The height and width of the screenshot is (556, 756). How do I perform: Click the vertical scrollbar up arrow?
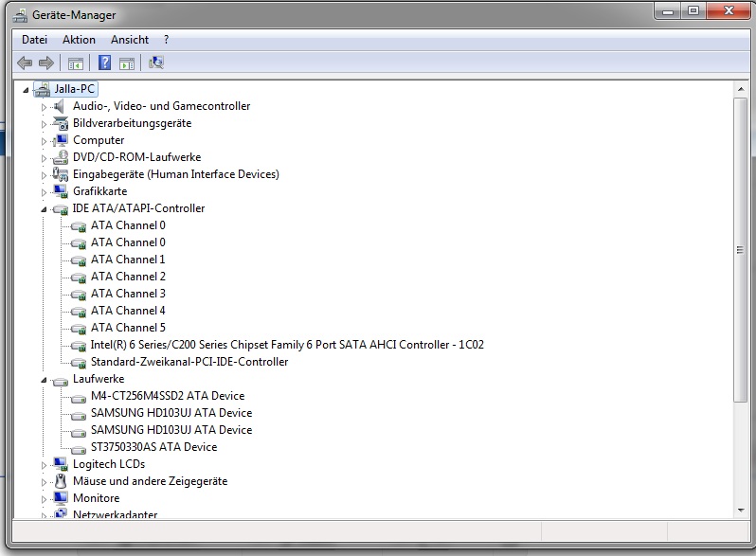741,89
